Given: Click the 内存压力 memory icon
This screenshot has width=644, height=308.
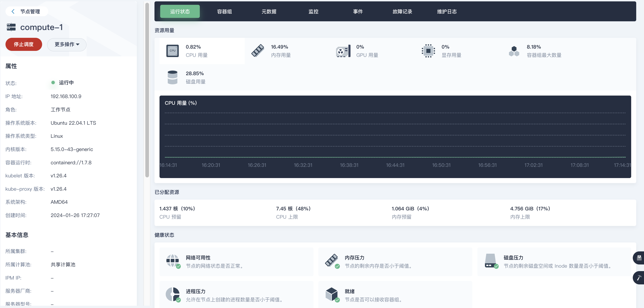Looking at the screenshot, I should [332, 261].
